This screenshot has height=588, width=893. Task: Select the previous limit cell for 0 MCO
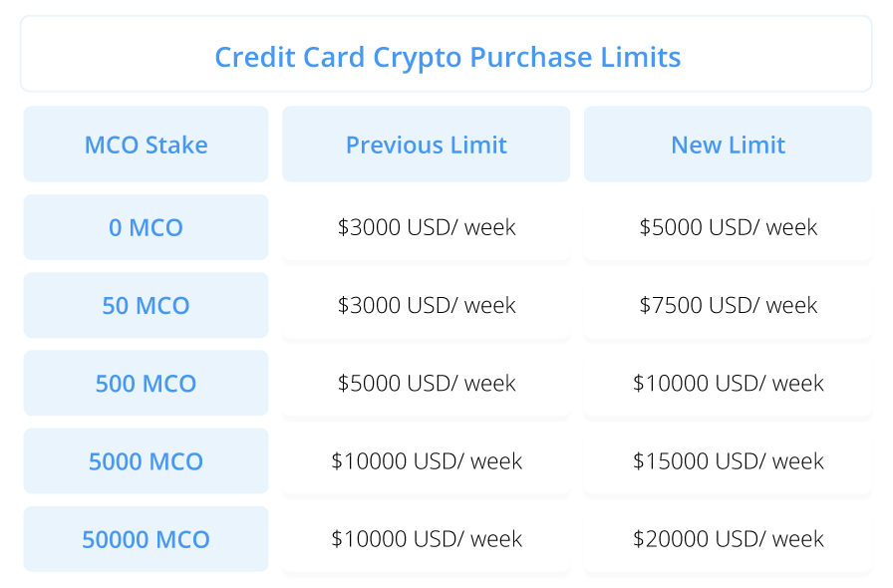tap(427, 227)
